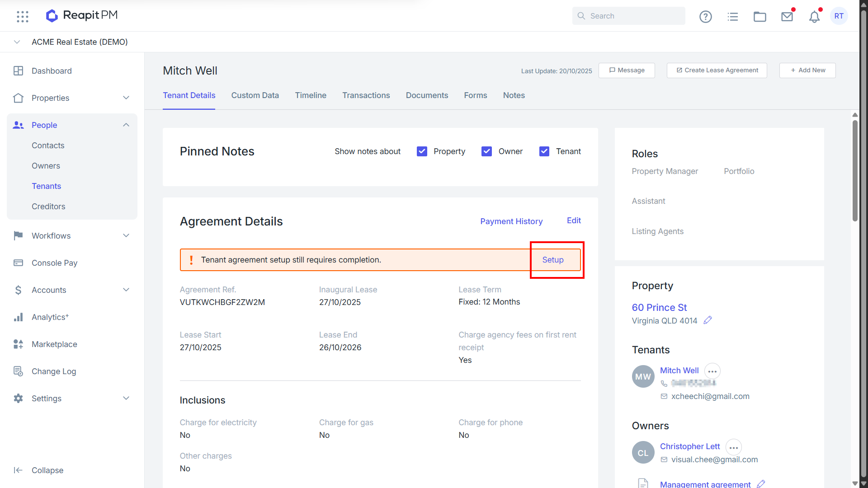Viewport: 868px width, 488px height.
Task: Click the Setup link in the warning banner
Action: pos(553,260)
